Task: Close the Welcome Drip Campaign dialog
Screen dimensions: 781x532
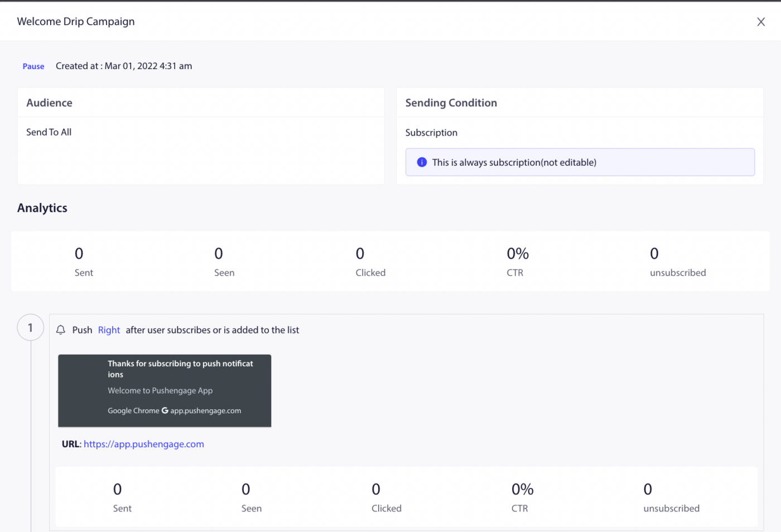Action: [760, 22]
